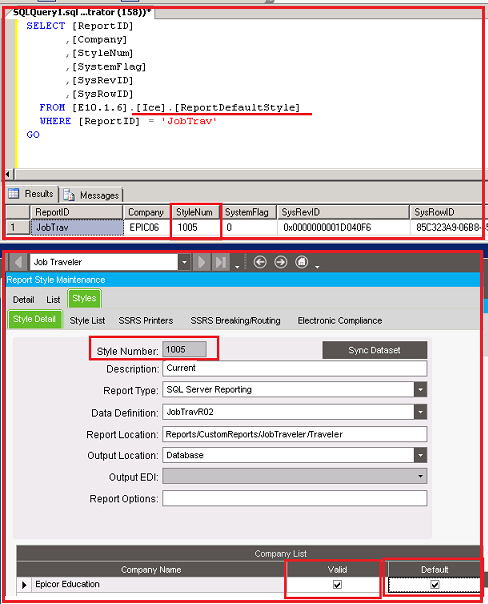The image size is (488, 604).
Task: Open the Job Traveler report dropdown arrow
Action: (x=184, y=262)
